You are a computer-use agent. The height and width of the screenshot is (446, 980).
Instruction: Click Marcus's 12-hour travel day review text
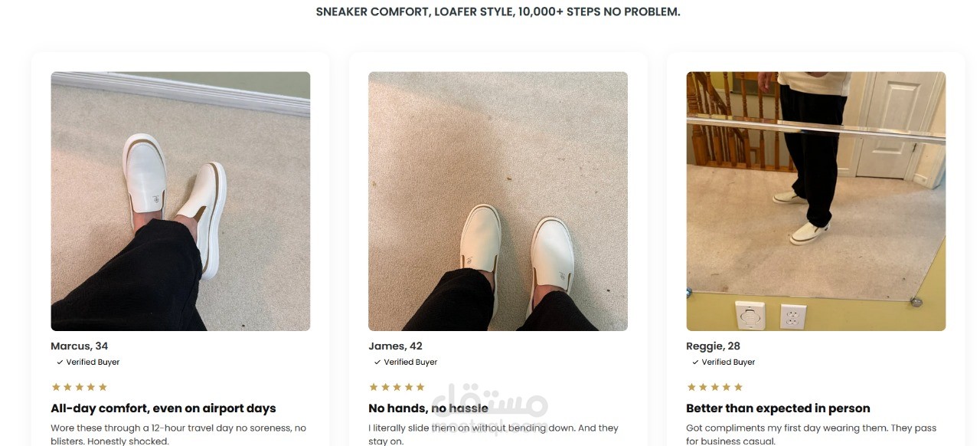(178, 435)
